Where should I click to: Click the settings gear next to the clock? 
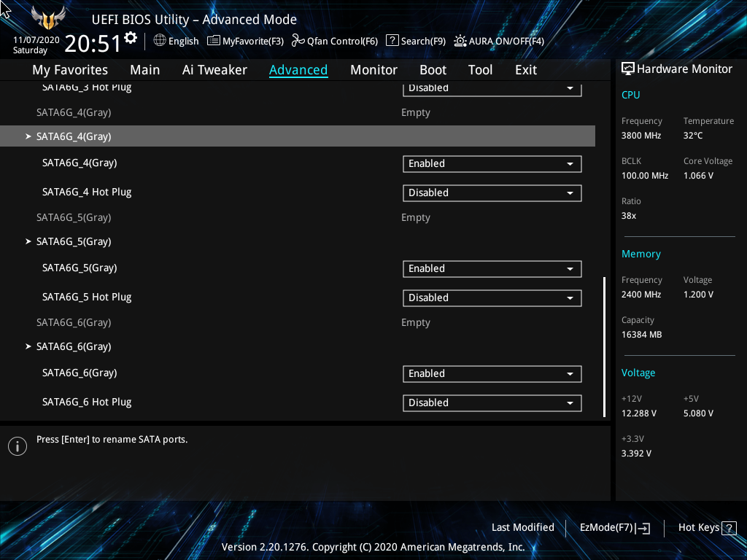coord(131,37)
